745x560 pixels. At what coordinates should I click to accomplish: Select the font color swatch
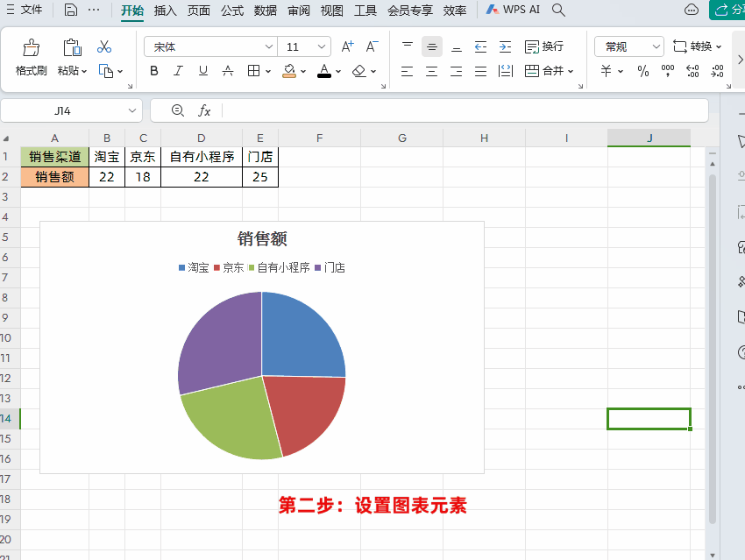pyautogui.click(x=323, y=71)
